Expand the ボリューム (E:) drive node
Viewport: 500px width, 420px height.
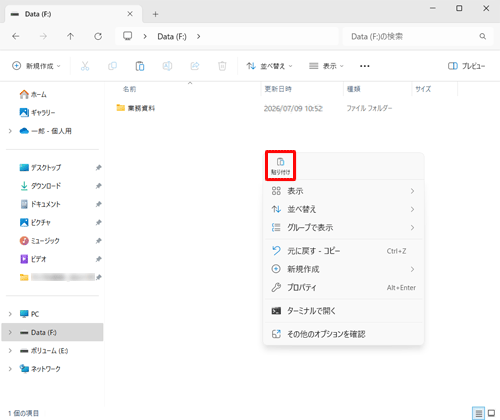coord(10,351)
